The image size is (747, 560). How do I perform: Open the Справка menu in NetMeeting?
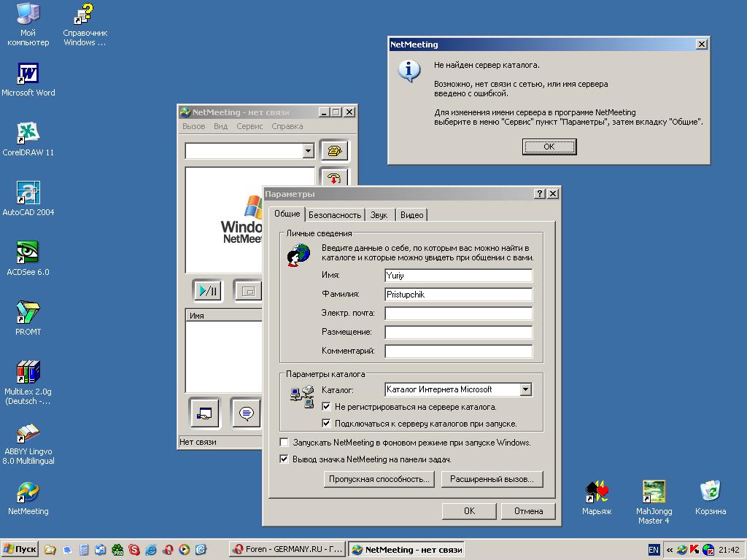[x=287, y=126]
